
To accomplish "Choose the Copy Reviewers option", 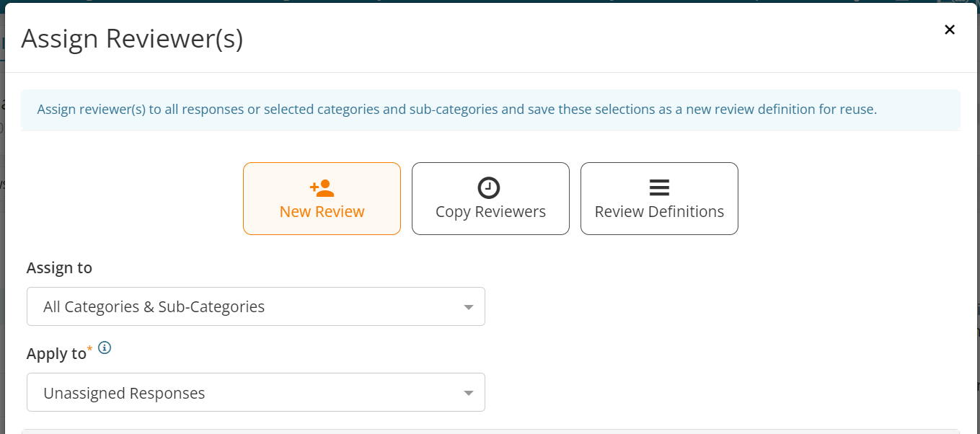I will coord(490,198).
